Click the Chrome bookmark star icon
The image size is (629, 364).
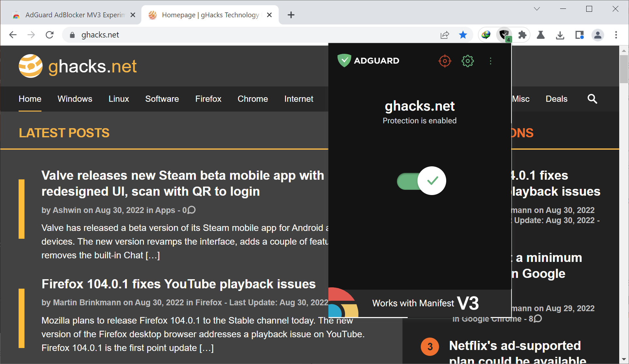click(x=462, y=35)
